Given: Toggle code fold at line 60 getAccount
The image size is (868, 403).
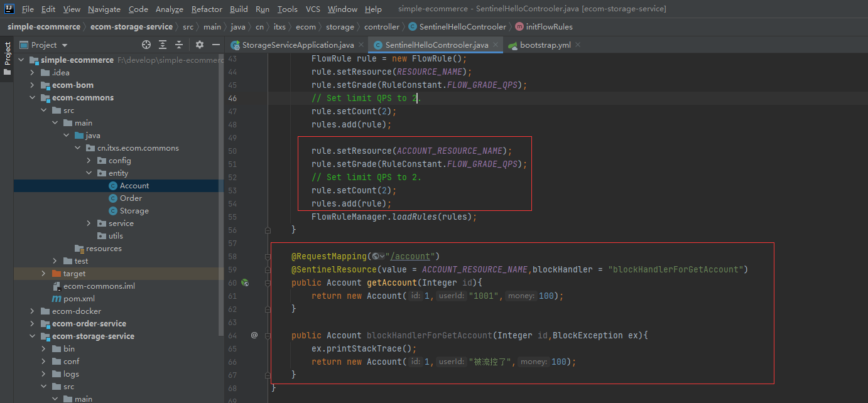Looking at the screenshot, I should coord(268,283).
